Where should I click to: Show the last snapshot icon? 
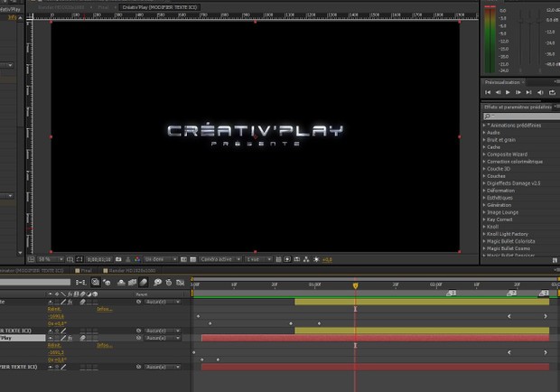[x=128, y=259]
